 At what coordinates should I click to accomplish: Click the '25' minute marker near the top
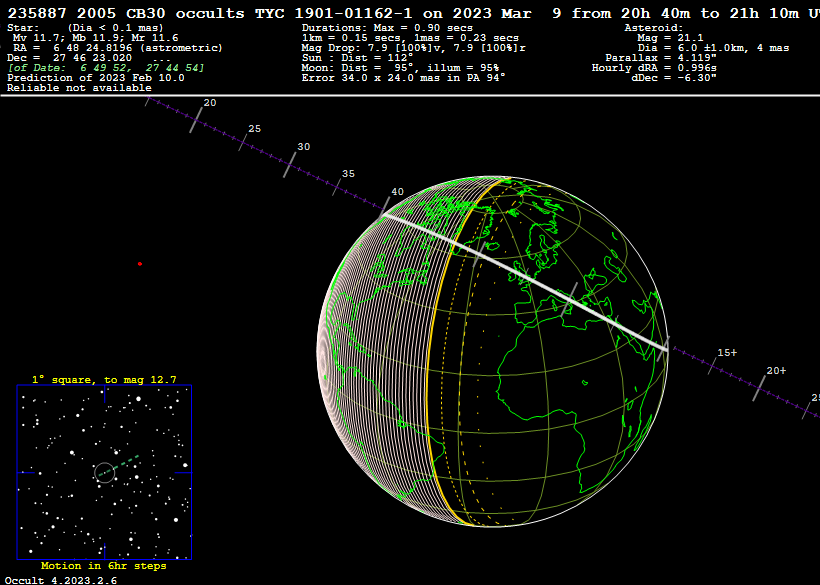254,129
